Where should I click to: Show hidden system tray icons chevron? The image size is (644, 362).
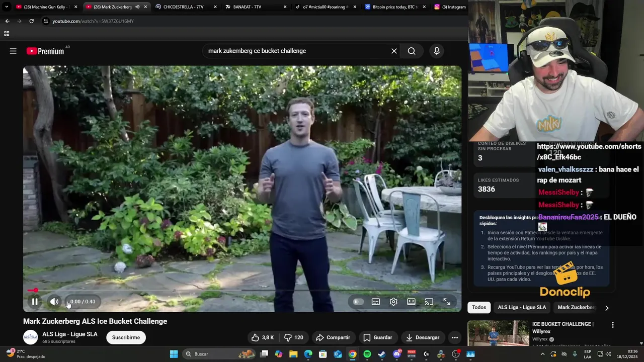click(x=542, y=354)
